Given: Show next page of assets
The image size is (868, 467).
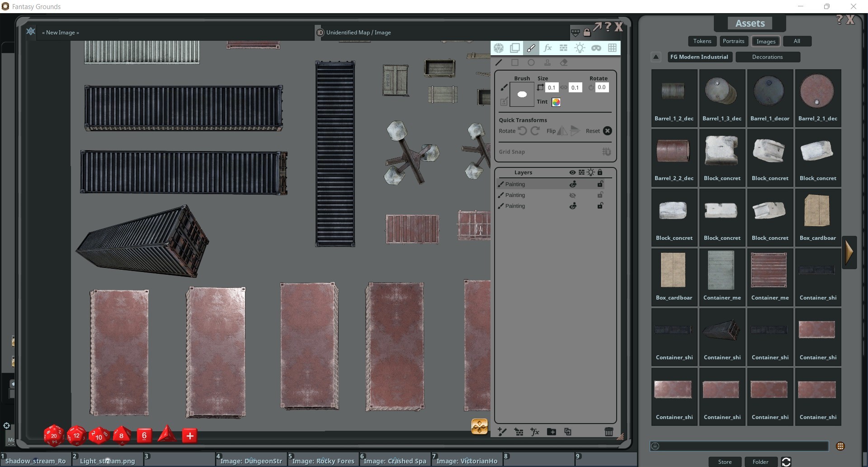Looking at the screenshot, I should tap(849, 252).
